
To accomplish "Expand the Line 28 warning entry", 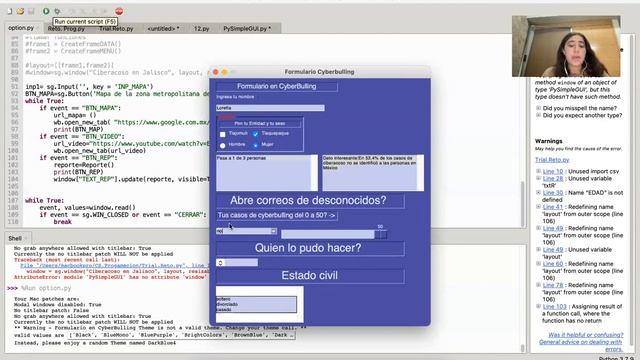I will coord(538,179).
